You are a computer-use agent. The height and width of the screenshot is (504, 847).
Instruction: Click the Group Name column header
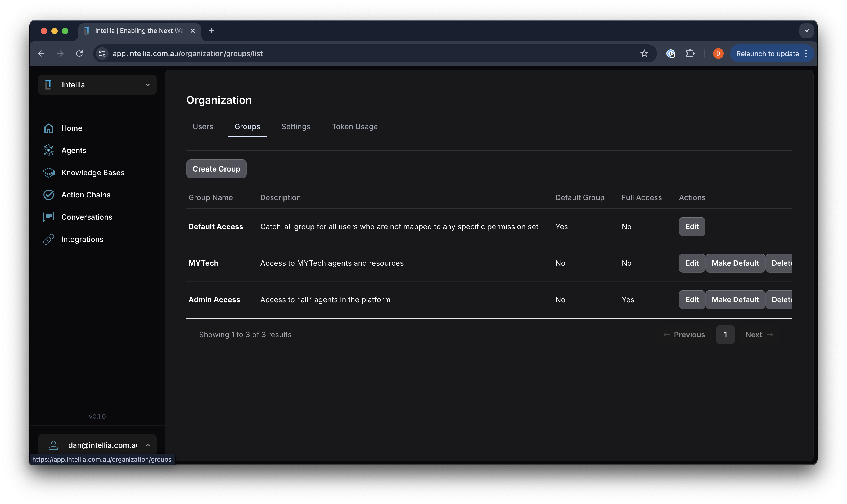211,197
